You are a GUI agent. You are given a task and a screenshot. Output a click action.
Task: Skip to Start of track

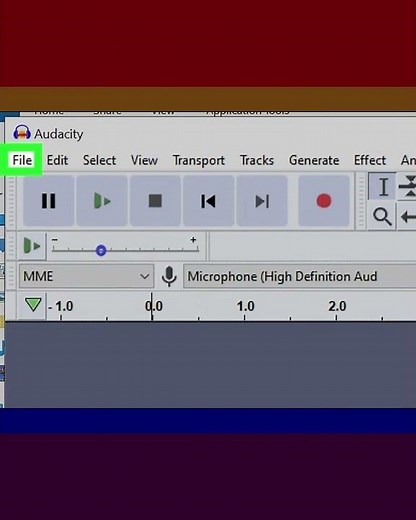pyautogui.click(x=209, y=201)
